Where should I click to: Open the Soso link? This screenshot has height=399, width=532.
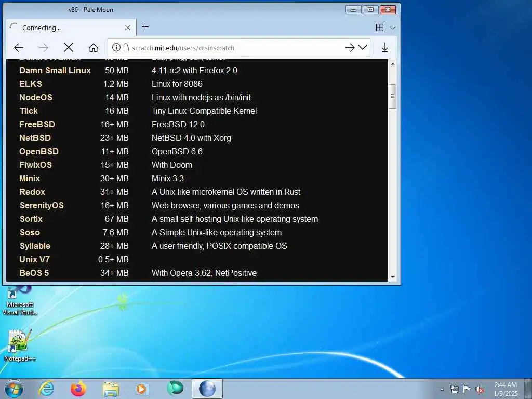coord(30,233)
